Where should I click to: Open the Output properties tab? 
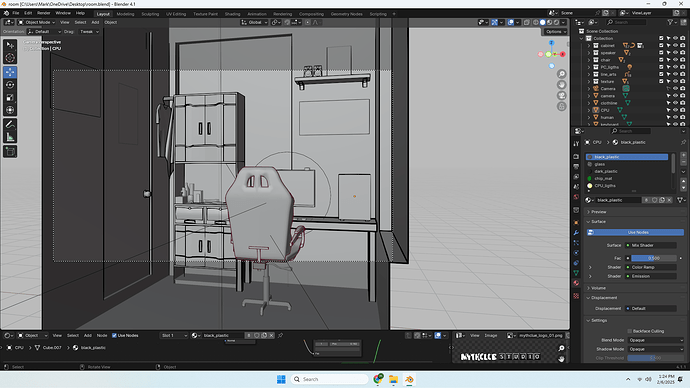[x=576, y=166]
